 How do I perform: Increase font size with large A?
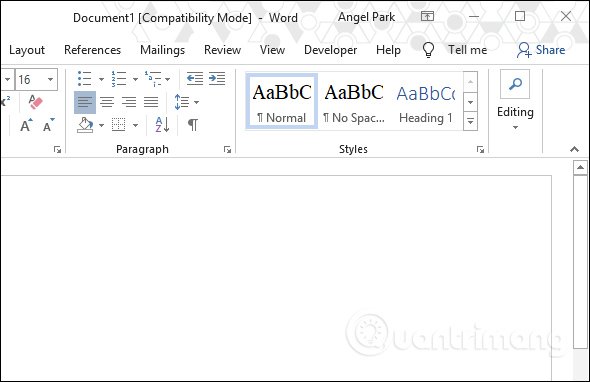(26, 125)
